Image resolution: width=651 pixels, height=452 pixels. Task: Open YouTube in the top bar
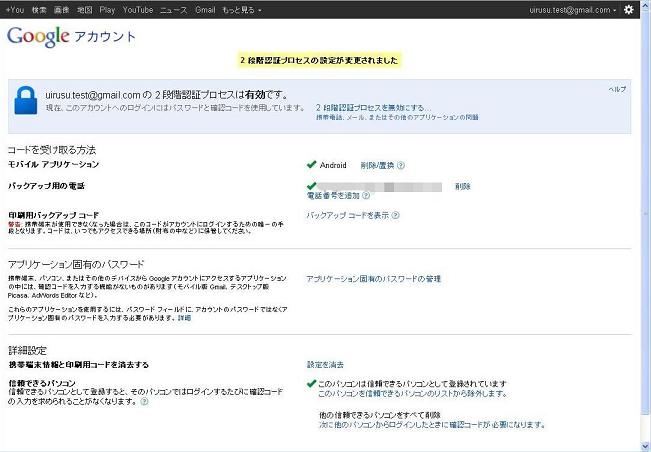click(138, 10)
